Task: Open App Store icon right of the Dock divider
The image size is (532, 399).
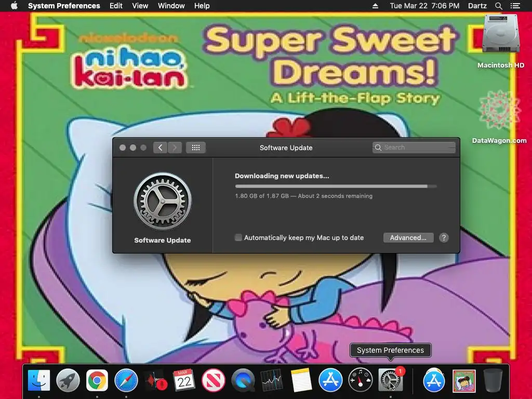Action: (434, 380)
